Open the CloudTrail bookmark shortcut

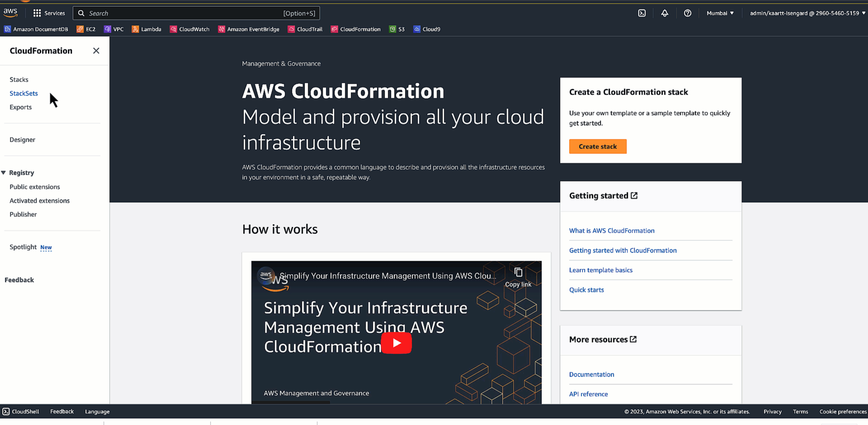[305, 29]
